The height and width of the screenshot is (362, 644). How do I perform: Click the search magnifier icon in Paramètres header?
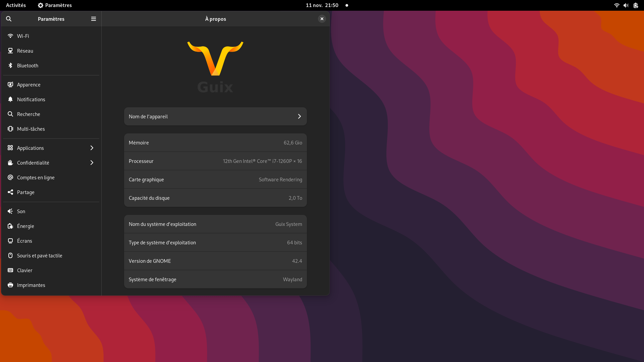9,19
